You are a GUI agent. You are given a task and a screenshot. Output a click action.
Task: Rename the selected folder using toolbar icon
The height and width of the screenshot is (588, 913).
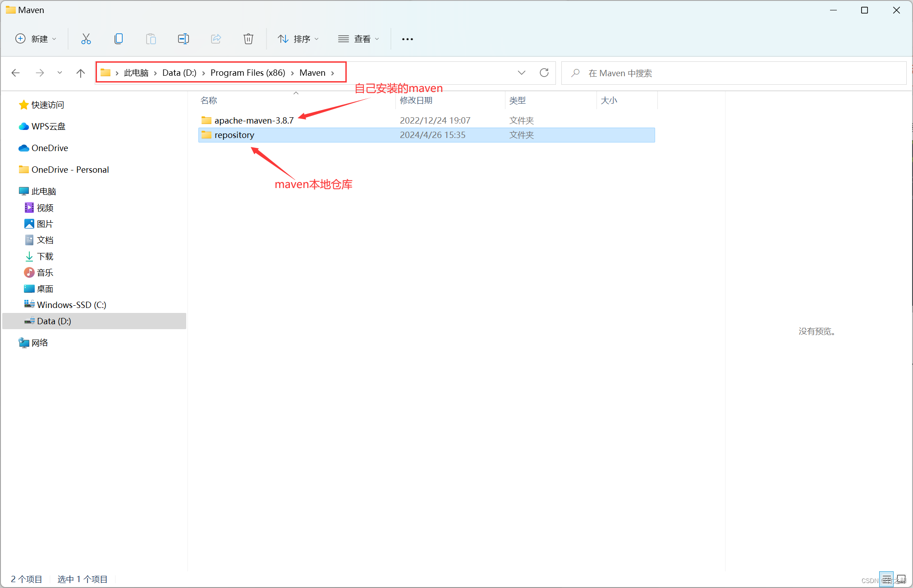184,39
